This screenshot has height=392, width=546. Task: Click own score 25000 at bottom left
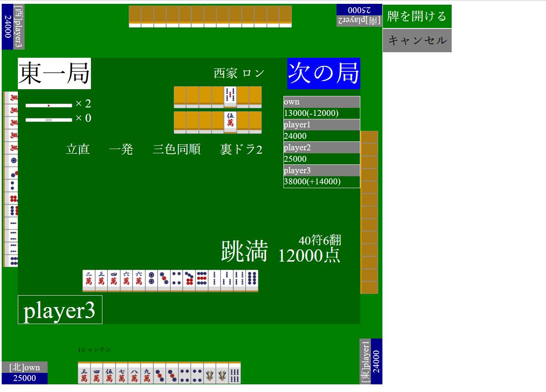25,378
